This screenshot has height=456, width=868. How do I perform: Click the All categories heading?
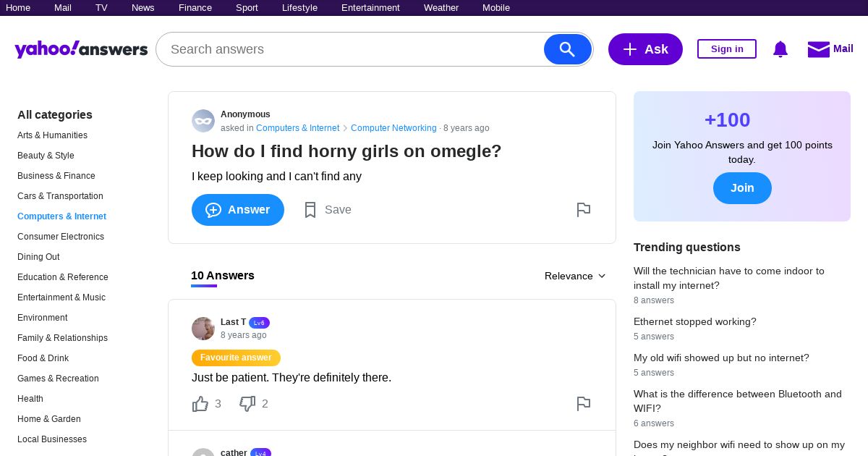point(55,114)
